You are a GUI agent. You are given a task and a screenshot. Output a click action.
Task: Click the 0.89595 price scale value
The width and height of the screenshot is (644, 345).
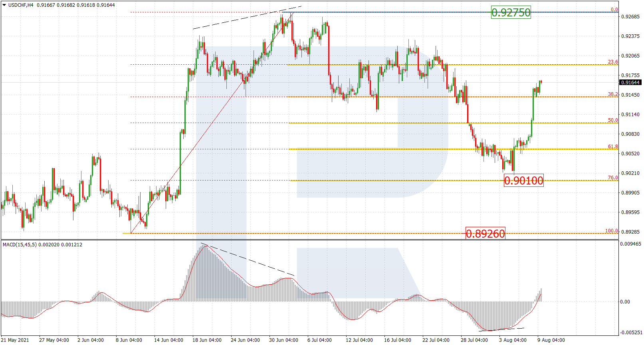point(630,212)
